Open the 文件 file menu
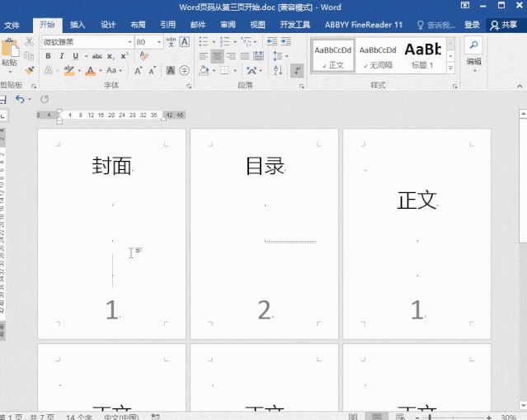This screenshot has height=420, width=527. (x=12, y=25)
